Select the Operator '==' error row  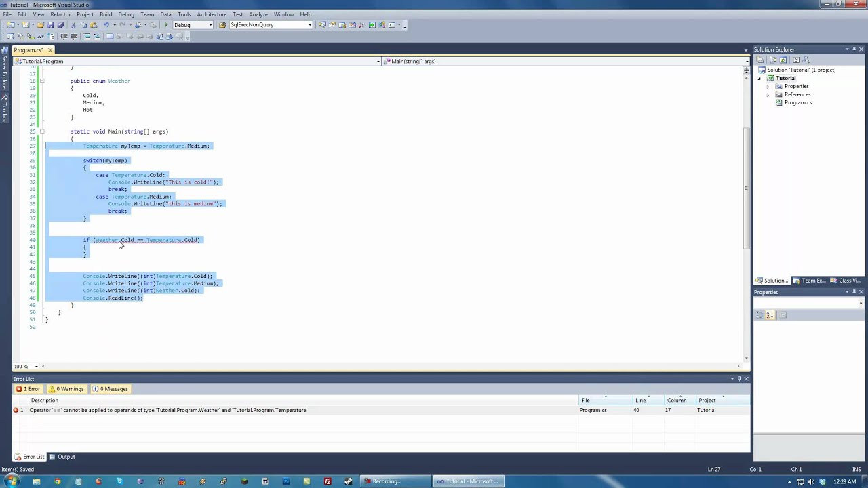point(381,410)
